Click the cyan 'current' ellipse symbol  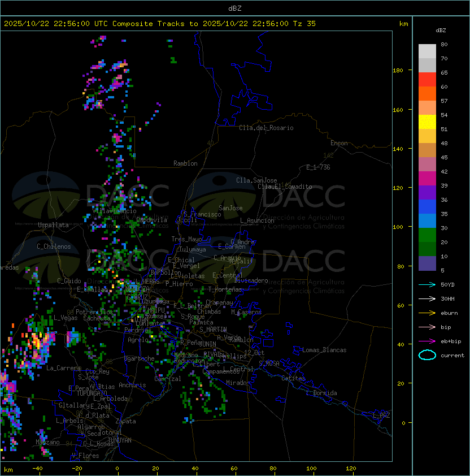pyautogui.click(x=427, y=355)
